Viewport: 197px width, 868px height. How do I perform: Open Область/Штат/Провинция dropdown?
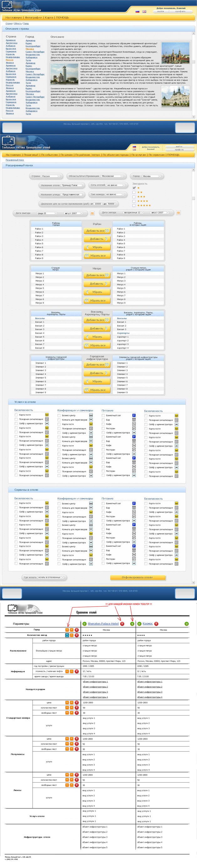(x=113, y=176)
